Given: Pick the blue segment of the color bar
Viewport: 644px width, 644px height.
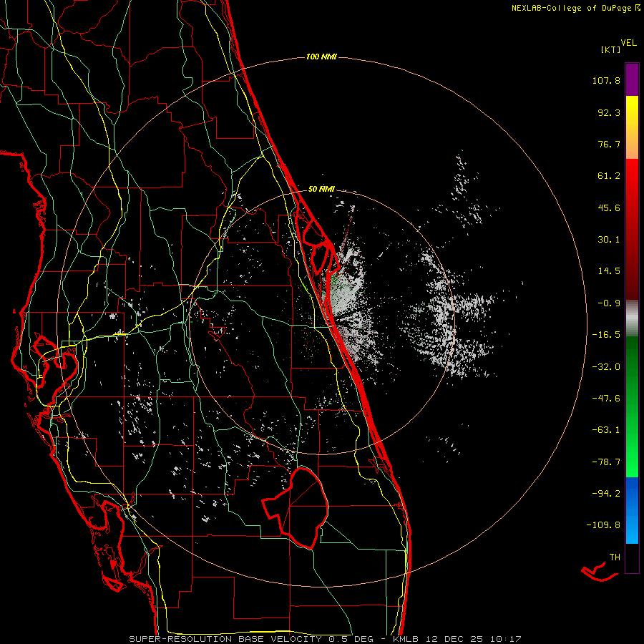Looking at the screenshot, I should coord(632,510).
